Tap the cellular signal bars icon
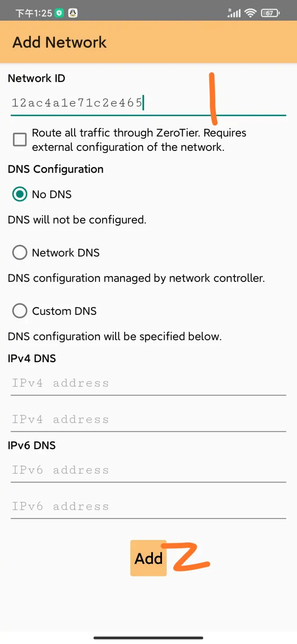The image size is (297, 644). 234,13
